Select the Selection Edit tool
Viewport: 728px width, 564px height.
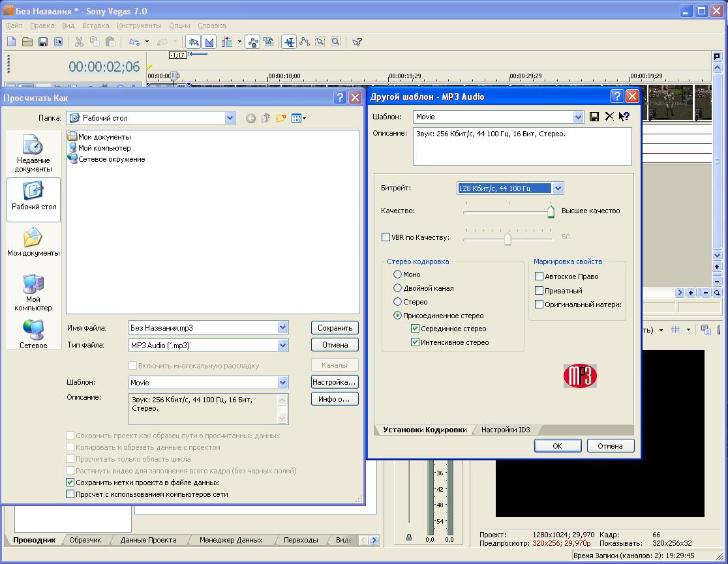[x=320, y=42]
